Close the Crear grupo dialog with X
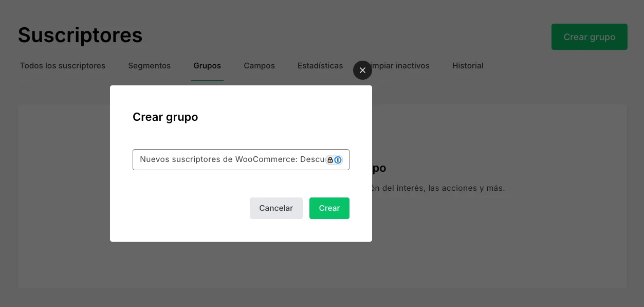 362,70
